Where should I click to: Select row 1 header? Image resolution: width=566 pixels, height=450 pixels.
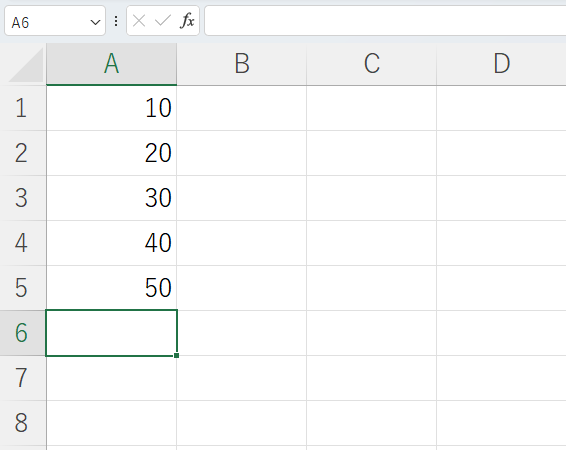tap(23, 108)
